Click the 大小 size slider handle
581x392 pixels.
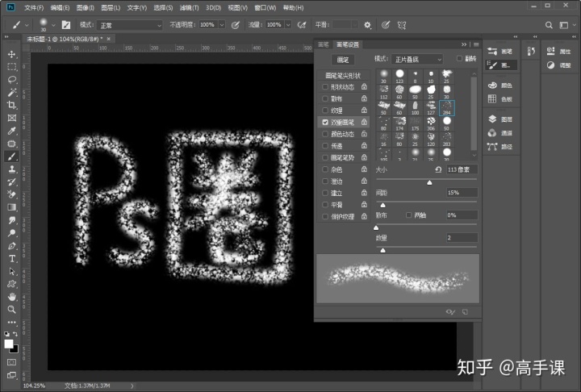click(x=429, y=182)
